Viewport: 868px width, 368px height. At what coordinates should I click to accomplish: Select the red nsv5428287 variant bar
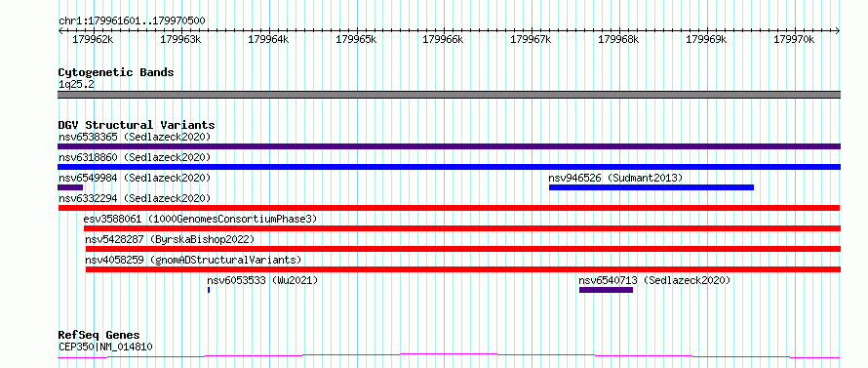(463, 249)
